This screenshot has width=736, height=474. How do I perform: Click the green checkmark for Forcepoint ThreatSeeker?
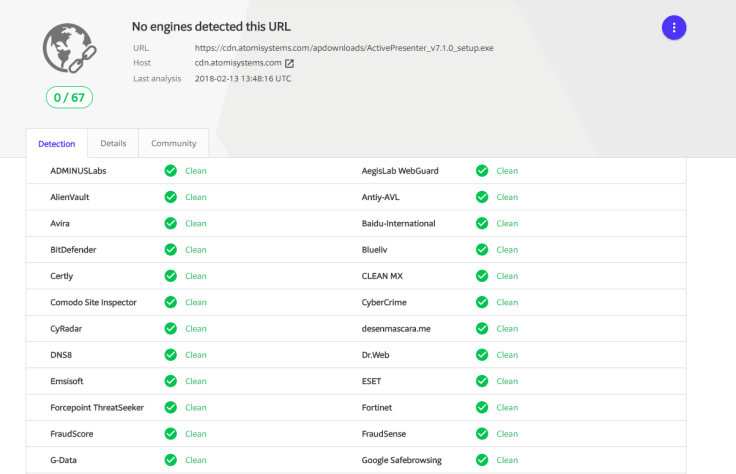pyautogui.click(x=171, y=407)
